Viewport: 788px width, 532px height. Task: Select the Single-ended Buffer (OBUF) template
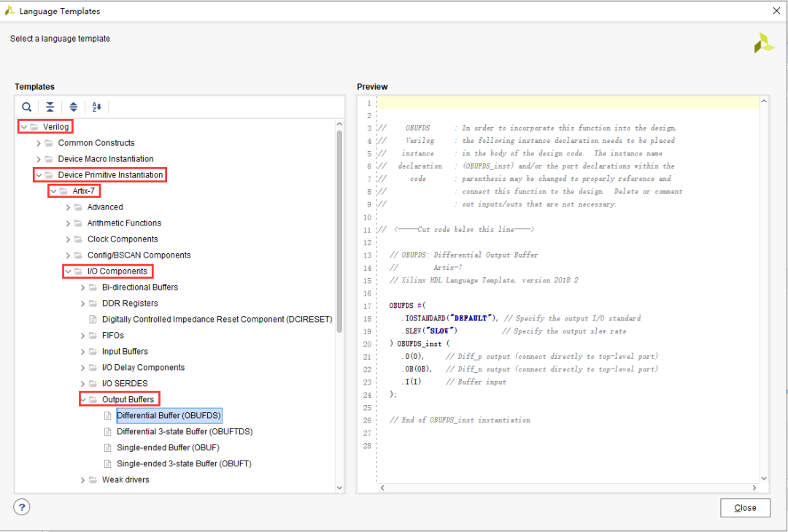coord(168,447)
